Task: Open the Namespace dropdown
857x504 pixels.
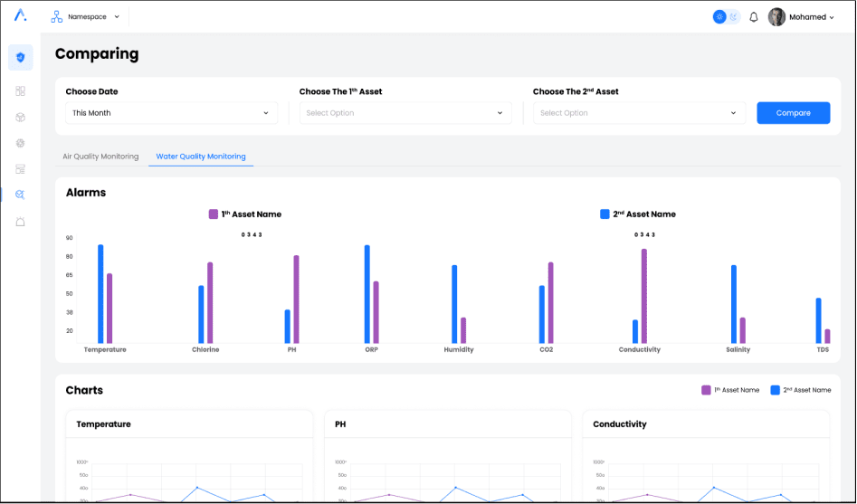Action: point(85,17)
